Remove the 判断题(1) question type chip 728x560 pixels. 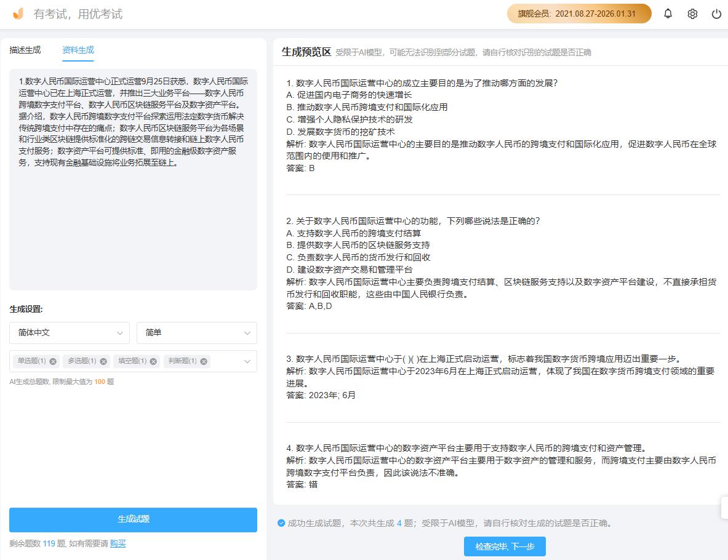point(203,361)
